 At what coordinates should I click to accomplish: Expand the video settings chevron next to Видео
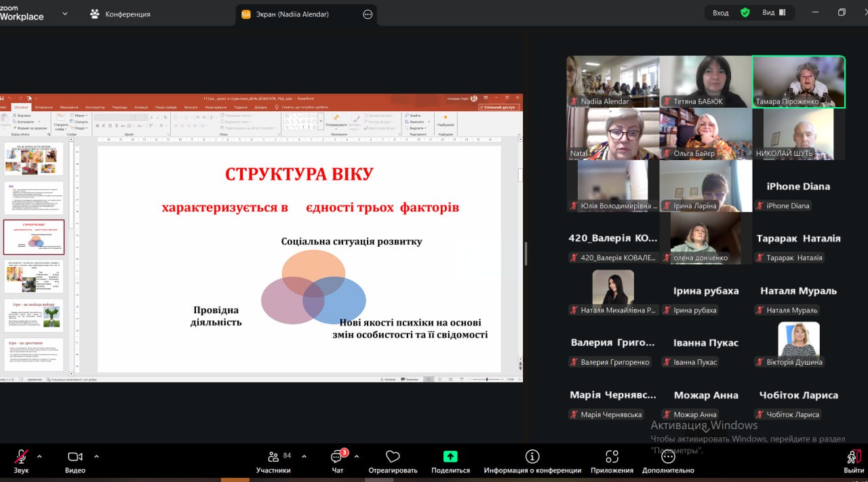(x=96, y=456)
